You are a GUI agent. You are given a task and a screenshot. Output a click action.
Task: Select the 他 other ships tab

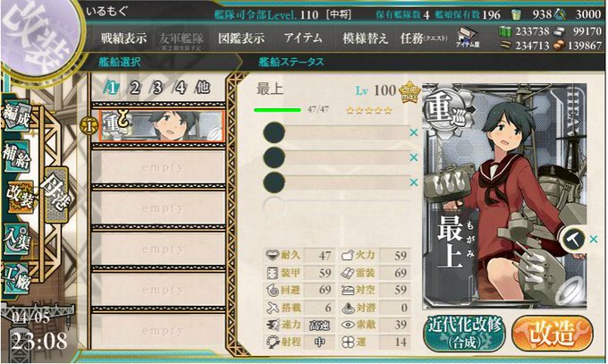(203, 88)
